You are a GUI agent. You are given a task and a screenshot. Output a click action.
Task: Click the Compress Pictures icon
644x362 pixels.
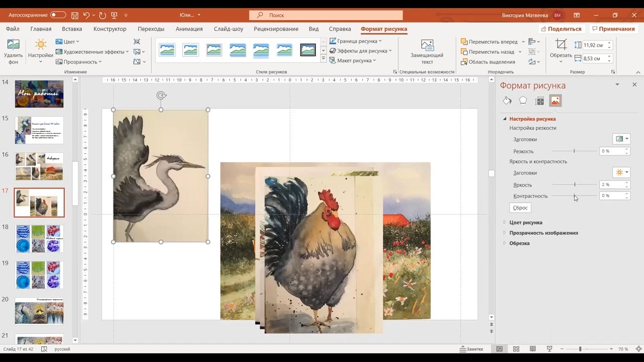(x=137, y=42)
